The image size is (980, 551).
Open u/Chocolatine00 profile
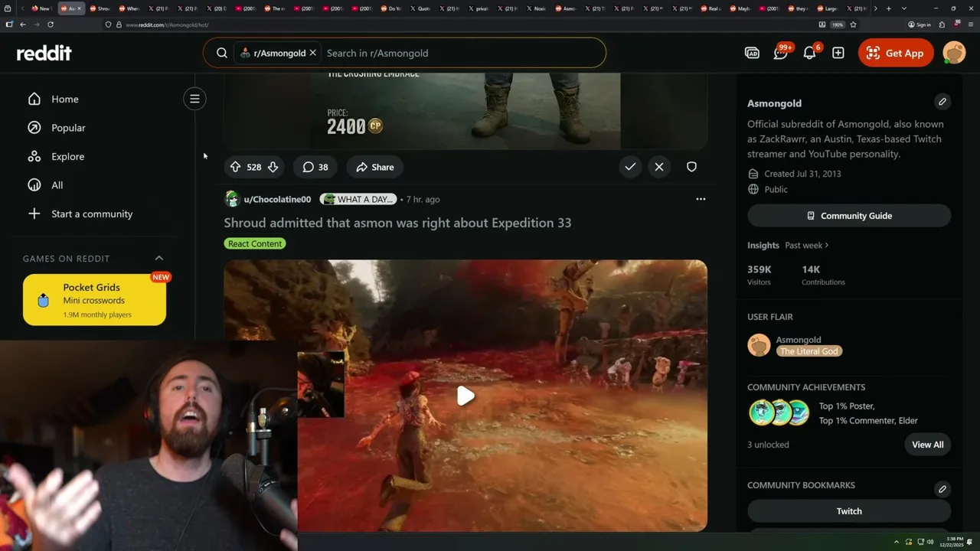pos(277,199)
